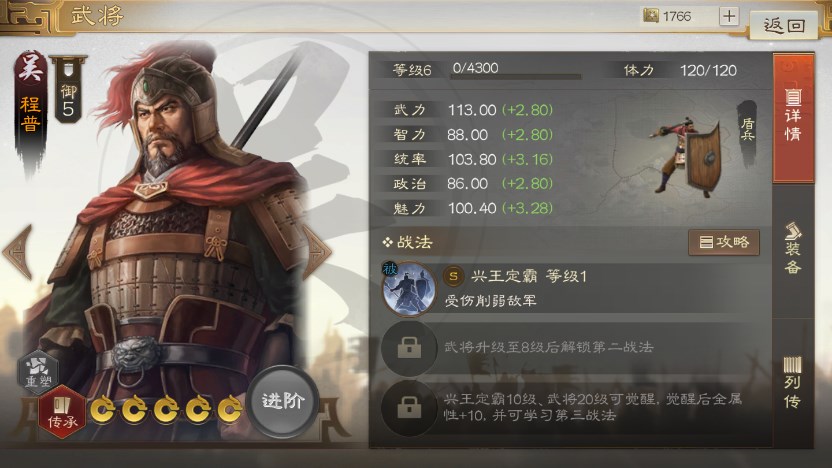Open the 重塑 reshape icon
Screen dimensions: 832x468
click(38, 371)
